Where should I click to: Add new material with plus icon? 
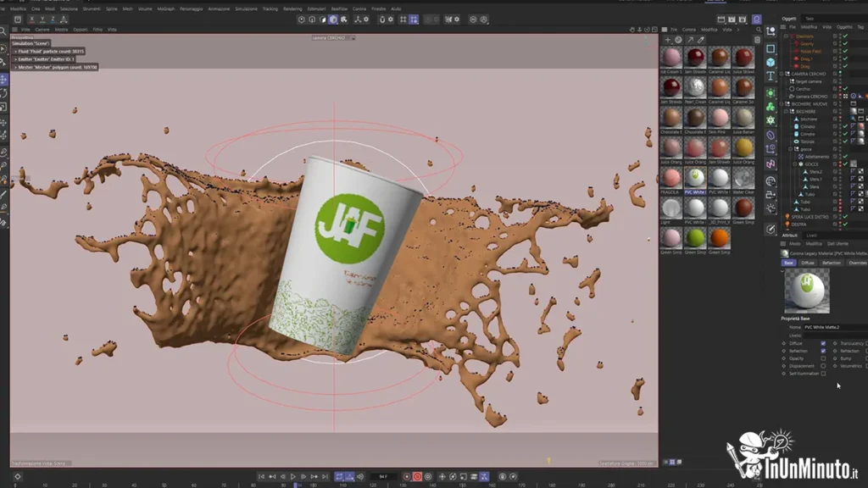[x=668, y=40]
